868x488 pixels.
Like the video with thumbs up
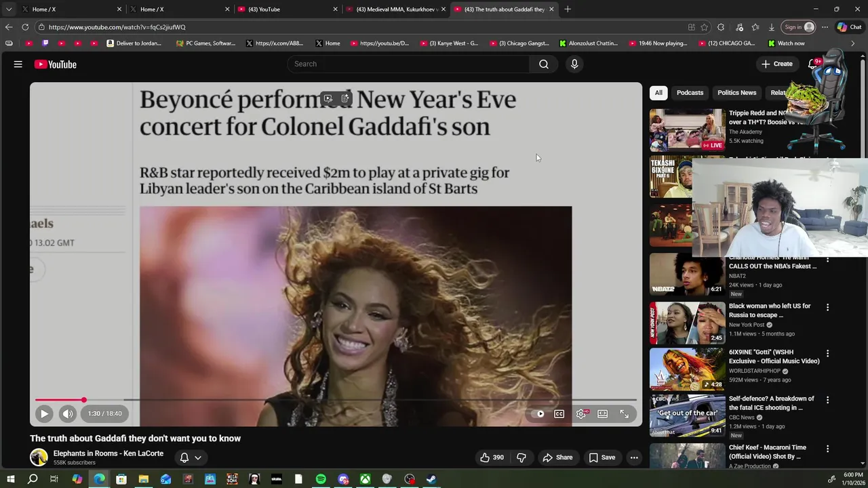[492, 457]
